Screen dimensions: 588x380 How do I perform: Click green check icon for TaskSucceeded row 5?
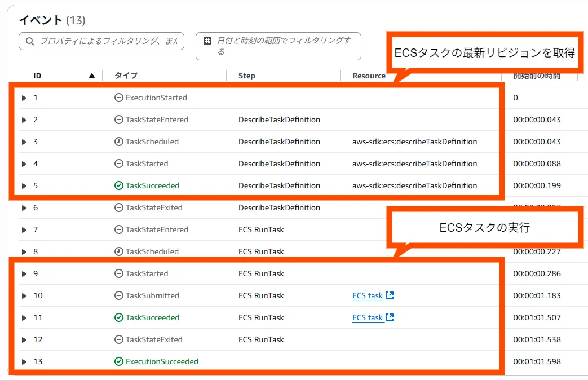[x=118, y=186]
